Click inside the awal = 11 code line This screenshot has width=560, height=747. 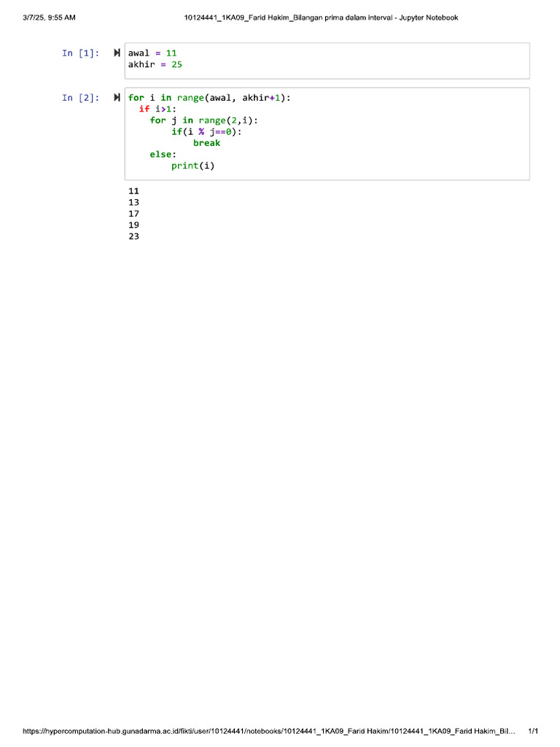pyautogui.click(x=152, y=53)
